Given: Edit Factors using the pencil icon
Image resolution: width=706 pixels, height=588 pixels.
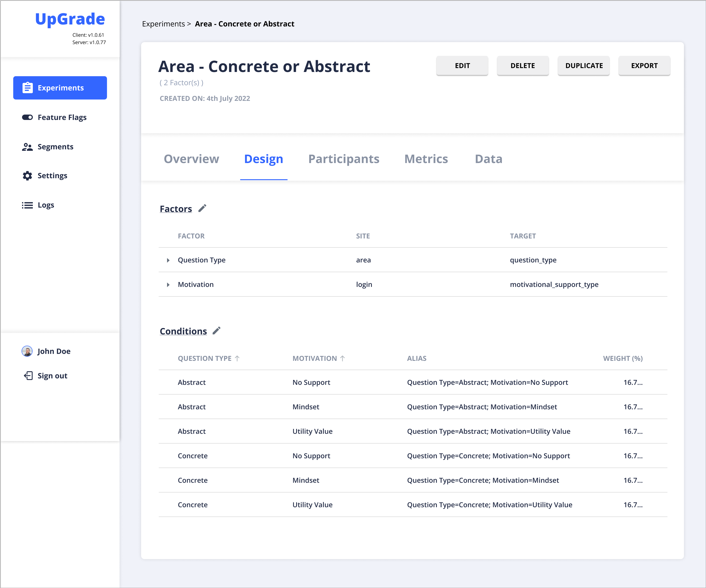Looking at the screenshot, I should tap(202, 208).
